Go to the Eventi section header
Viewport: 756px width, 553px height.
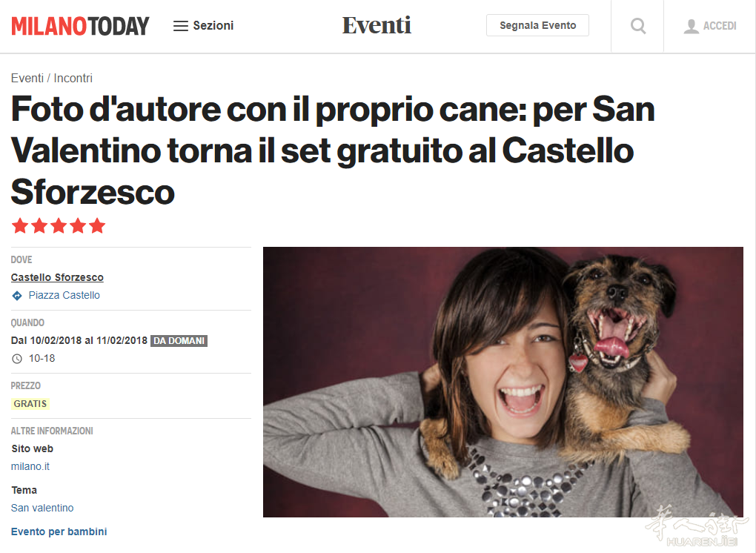pos(377,25)
